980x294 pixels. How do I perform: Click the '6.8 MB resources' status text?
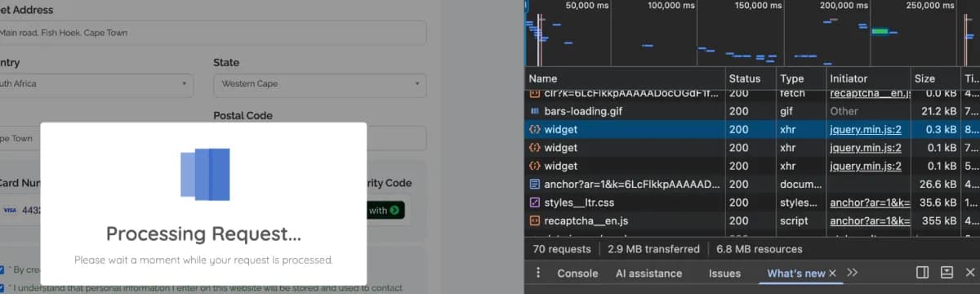(x=759, y=249)
